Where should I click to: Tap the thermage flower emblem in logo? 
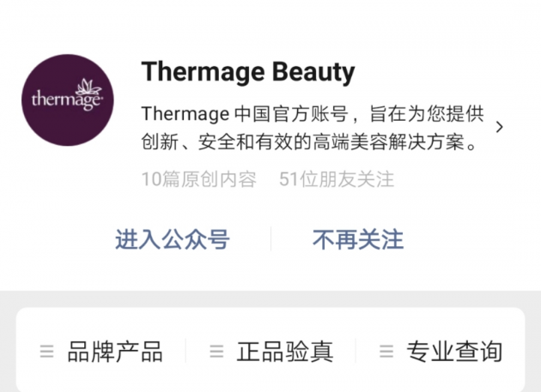pos(88,87)
